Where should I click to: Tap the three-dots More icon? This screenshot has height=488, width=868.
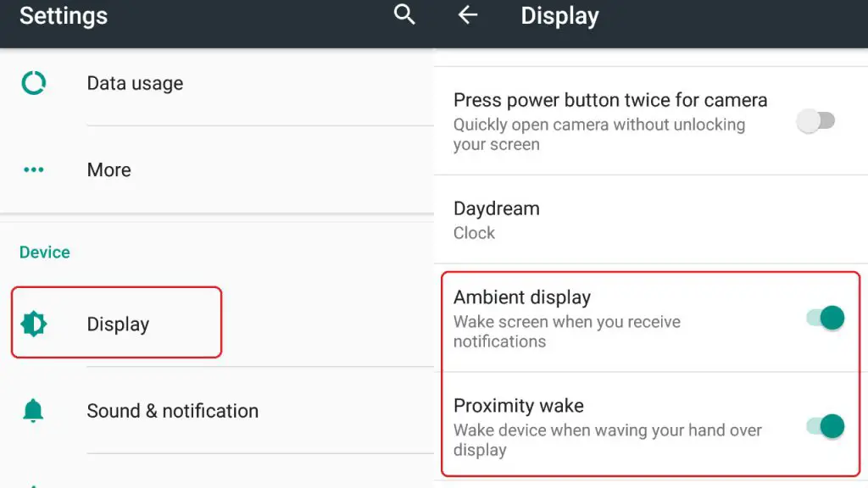point(34,169)
